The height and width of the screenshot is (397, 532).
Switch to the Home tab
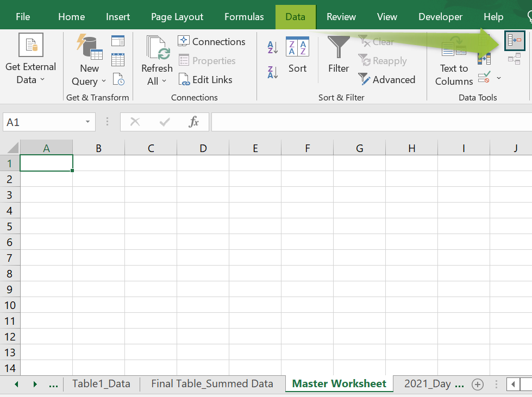[x=71, y=17]
